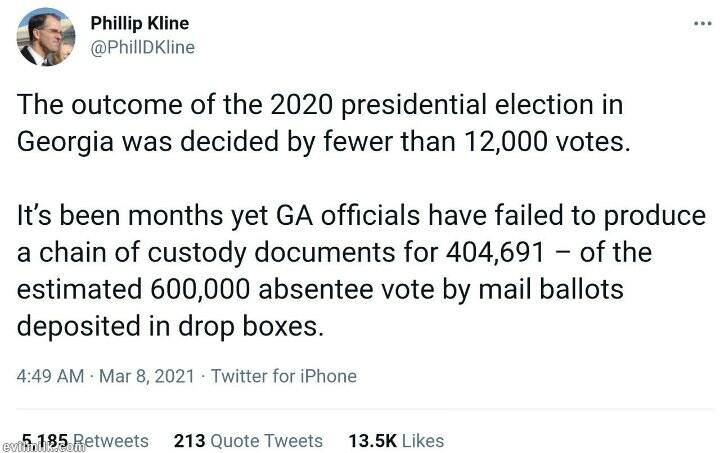
Task: Click the 600,000 figure in the tweet
Action: pyautogui.click(x=197, y=289)
